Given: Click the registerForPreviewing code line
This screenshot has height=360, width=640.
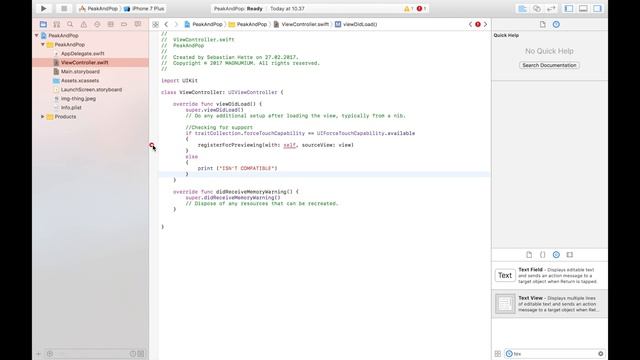Looking at the screenshot, I should pyautogui.click(x=276, y=145).
